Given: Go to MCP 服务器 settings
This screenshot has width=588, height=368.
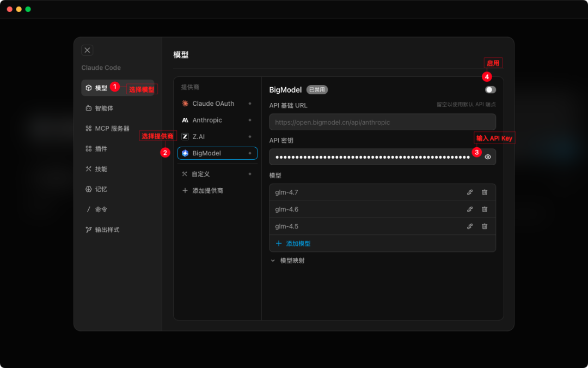Looking at the screenshot, I should 112,129.
